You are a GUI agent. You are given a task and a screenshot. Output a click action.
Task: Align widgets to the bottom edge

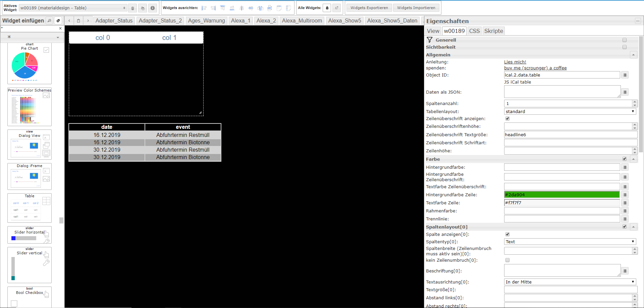point(232,8)
